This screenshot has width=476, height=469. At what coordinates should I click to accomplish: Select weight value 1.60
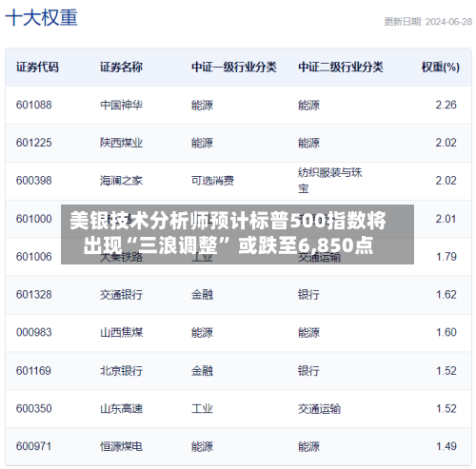pos(446,332)
